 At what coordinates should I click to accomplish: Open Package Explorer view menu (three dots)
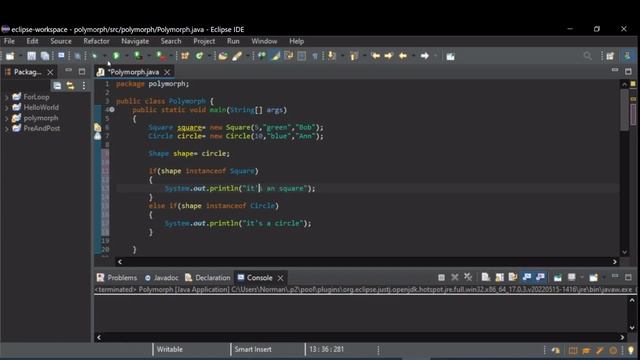pos(84,85)
